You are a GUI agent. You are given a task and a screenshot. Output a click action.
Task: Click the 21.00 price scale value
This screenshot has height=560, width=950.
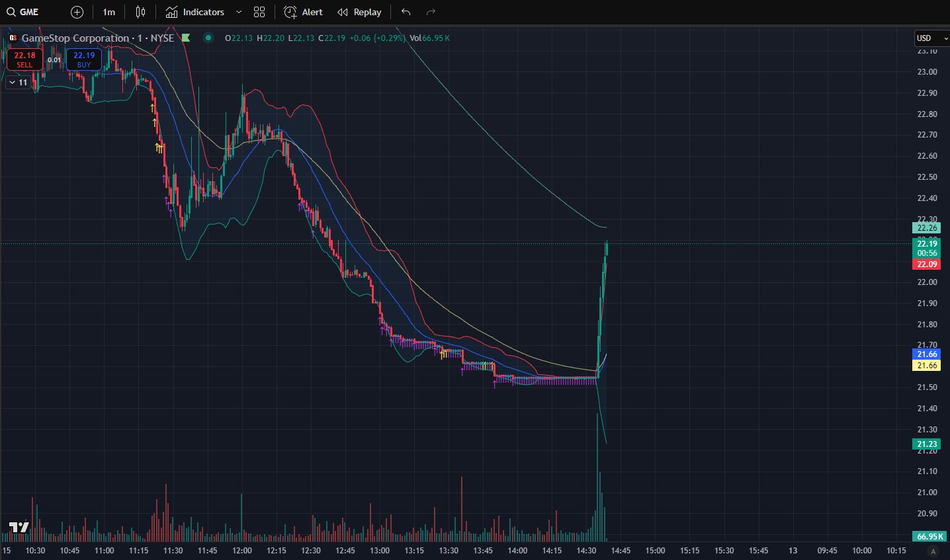[927, 493]
